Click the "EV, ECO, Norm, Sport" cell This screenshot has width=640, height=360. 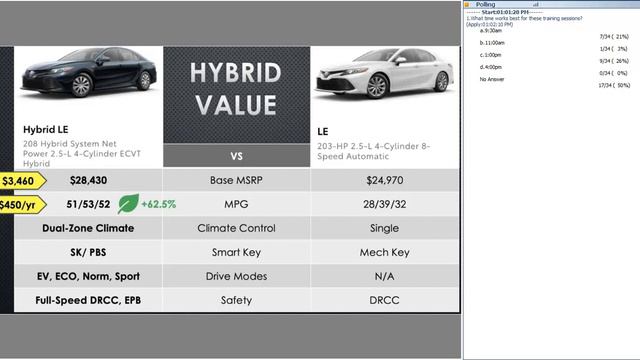88,276
